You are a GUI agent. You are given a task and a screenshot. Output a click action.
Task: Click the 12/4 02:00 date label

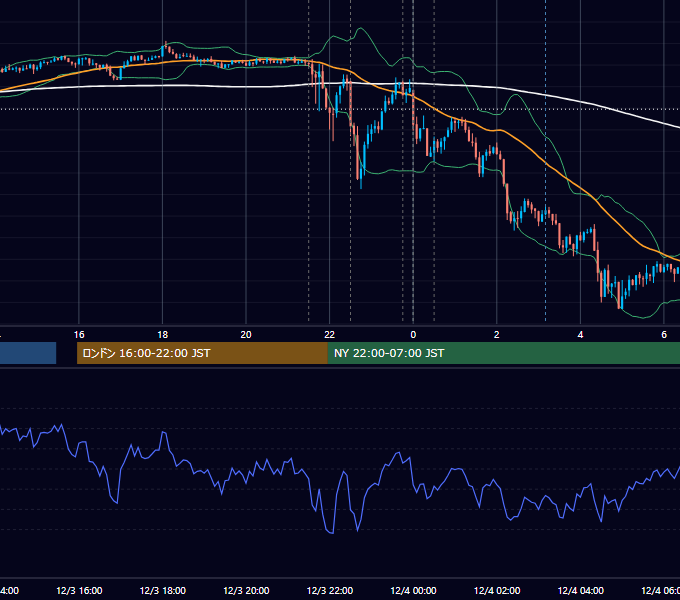[x=497, y=591]
